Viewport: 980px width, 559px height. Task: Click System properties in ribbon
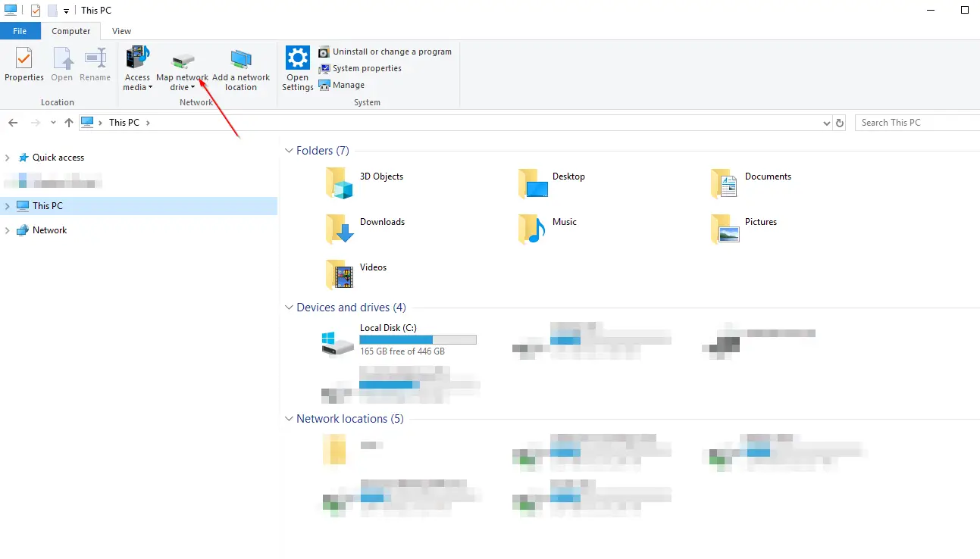[x=366, y=68]
